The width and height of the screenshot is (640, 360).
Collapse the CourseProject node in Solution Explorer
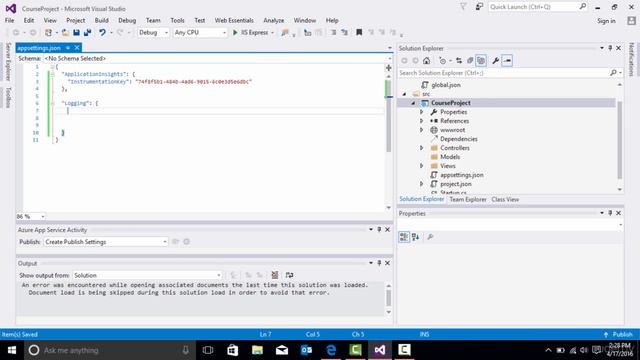pyautogui.click(x=413, y=103)
